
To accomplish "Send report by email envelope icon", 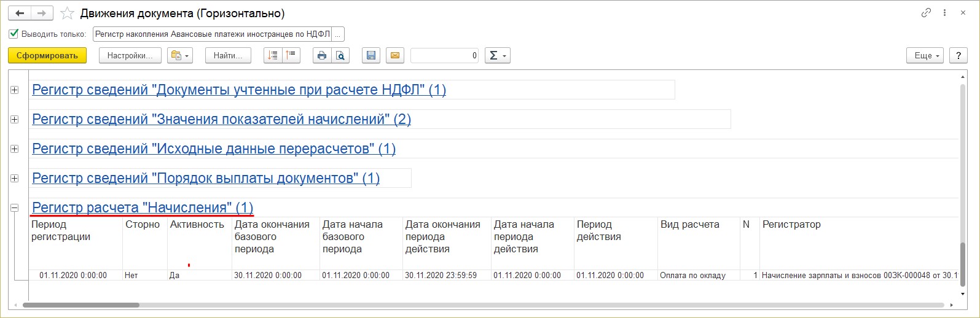I will click(x=395, y=55).
